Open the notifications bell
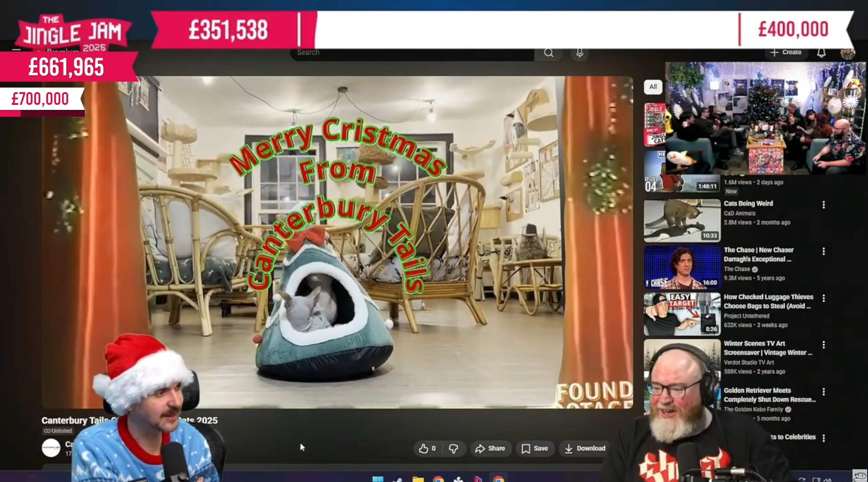 pyautogui.click(x=821, y=53)
